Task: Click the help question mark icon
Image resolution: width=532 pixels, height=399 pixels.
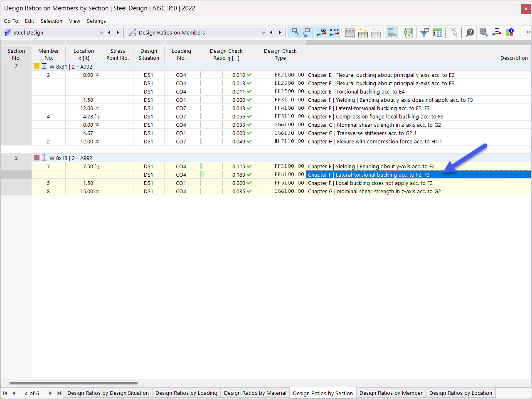Action: pyautogui.click(x=470, y=32)
